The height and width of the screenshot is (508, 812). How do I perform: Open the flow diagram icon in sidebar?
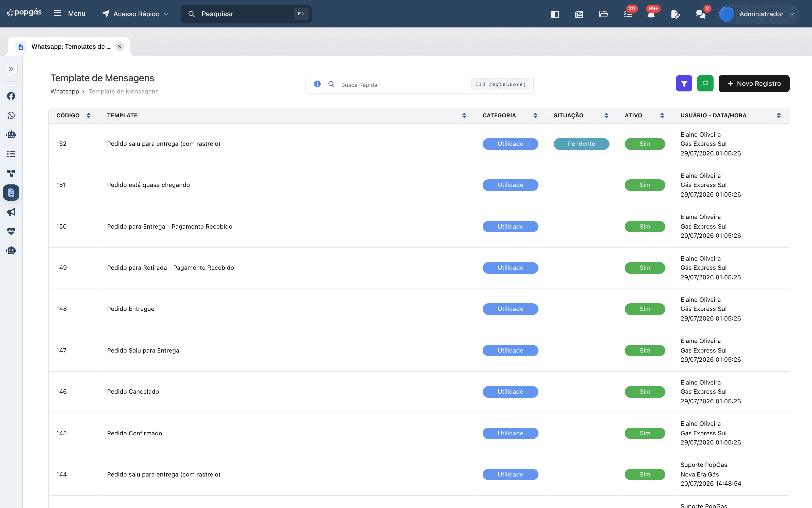tap(11, 173)
